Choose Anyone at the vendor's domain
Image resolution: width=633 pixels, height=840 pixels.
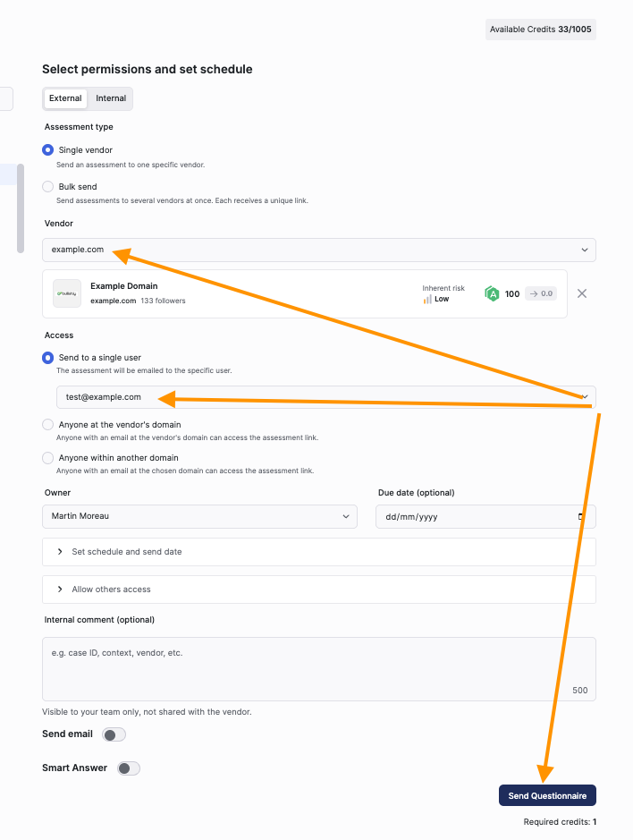coord(47,424)
